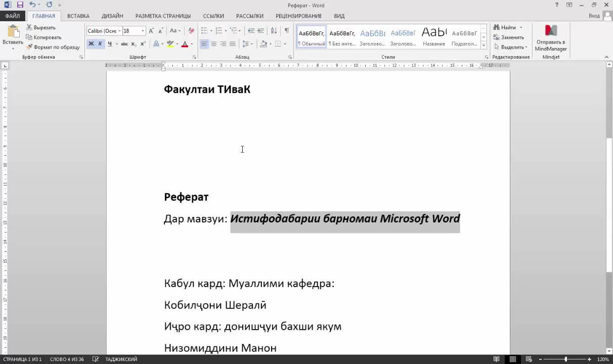Expand the Styles gallery more arrow
This screenshot has height=364, width=613.
click(x=484, y=45)
